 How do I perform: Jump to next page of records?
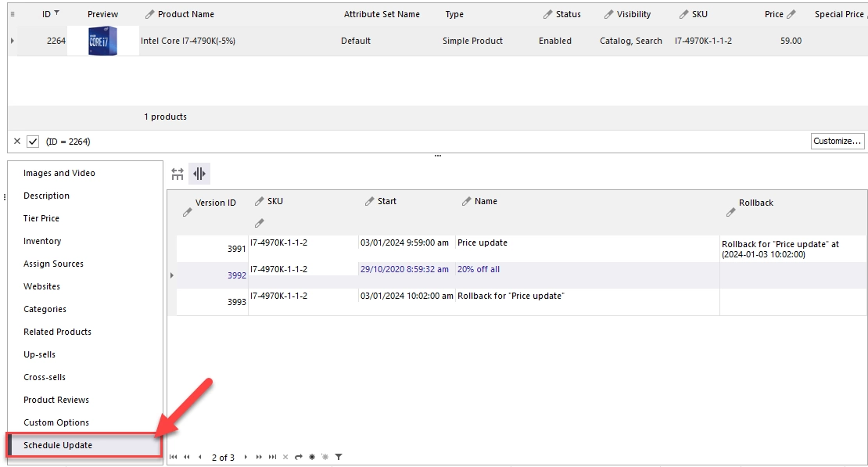(x=259, y=457)
